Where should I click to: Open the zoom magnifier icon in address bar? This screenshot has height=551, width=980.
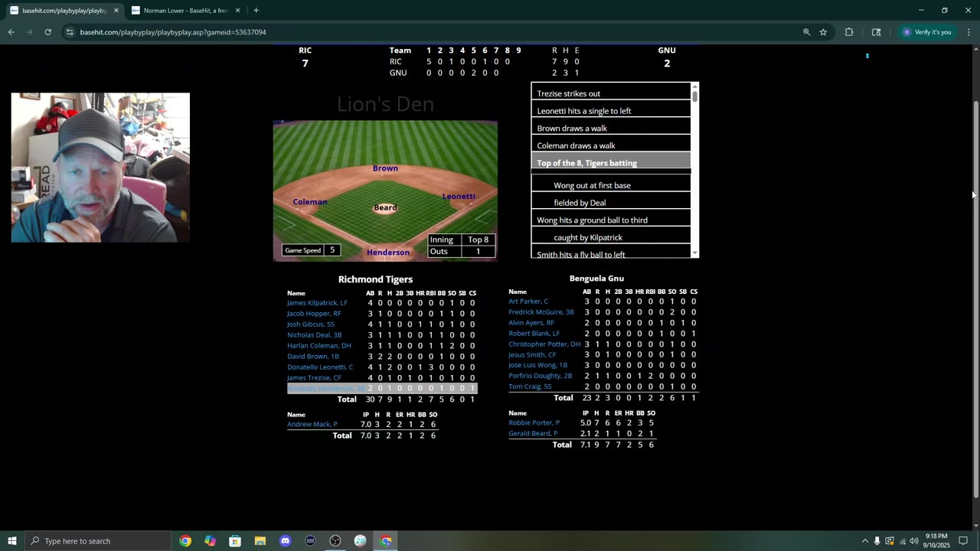(806, 32)
